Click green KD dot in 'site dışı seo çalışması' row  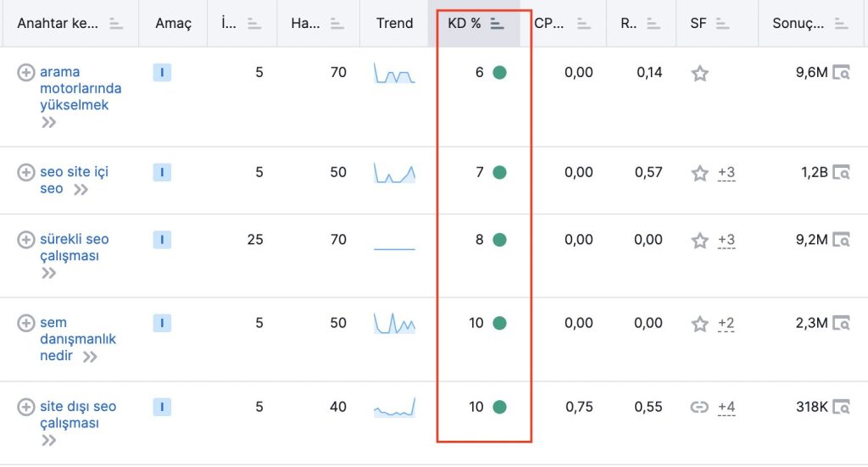tap(499, 407)
